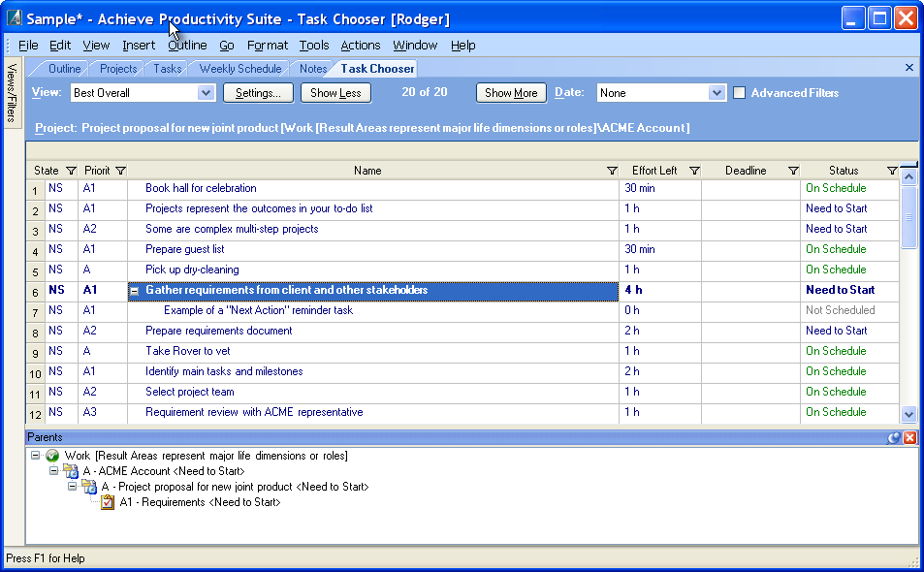Screen dimensions: 924x572
Task: Open the Status column filter funnel
Action: (x=892, y=171)
